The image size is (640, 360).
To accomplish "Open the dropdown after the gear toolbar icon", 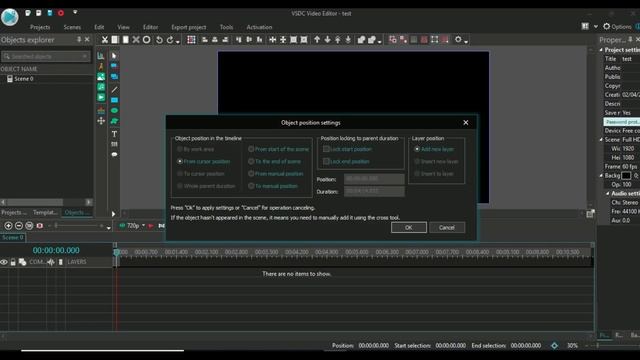I will (x=466, y=41).
